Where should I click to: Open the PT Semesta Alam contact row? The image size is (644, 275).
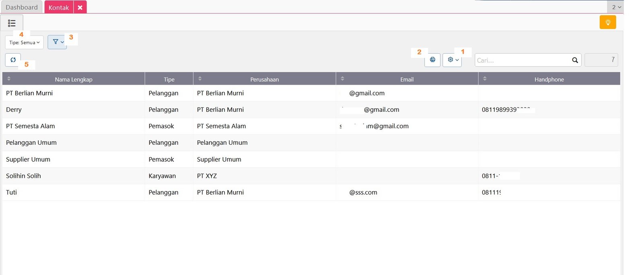point(31,126)
